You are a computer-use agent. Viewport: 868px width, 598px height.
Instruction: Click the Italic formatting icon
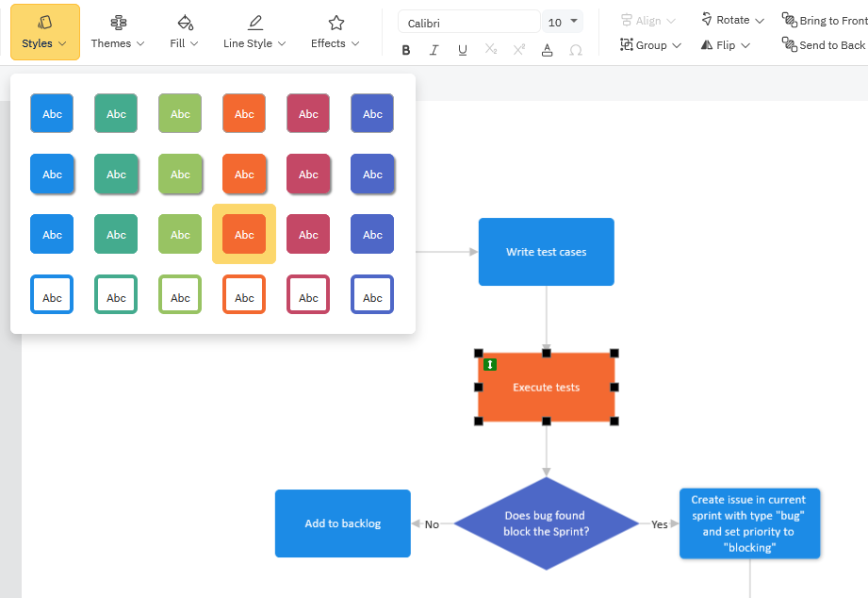tap(434, 50)
